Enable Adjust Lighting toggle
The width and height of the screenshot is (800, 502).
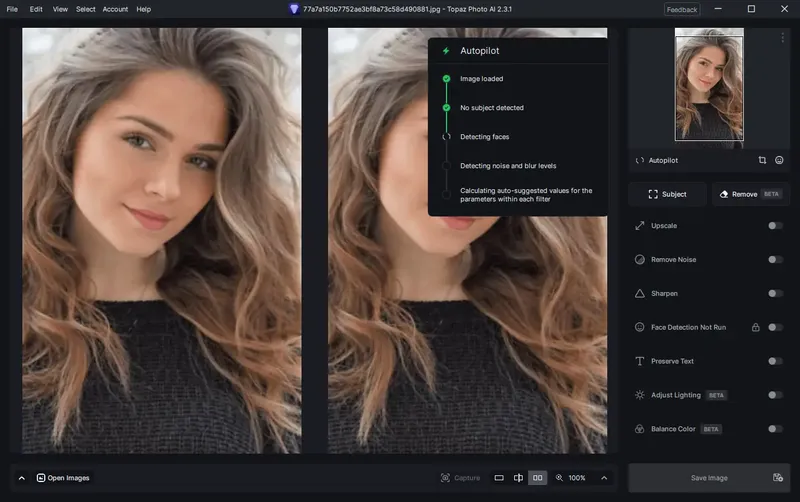point(775,395)
